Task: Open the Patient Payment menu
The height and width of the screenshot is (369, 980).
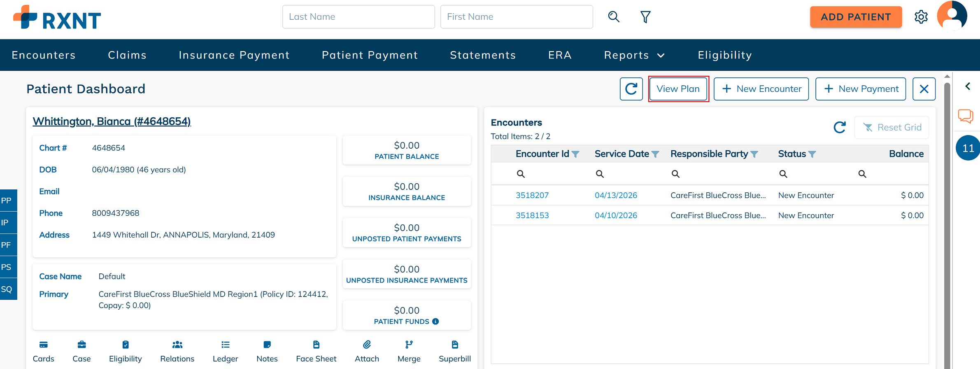Action: pyautogui.click(x=370, y=55)
